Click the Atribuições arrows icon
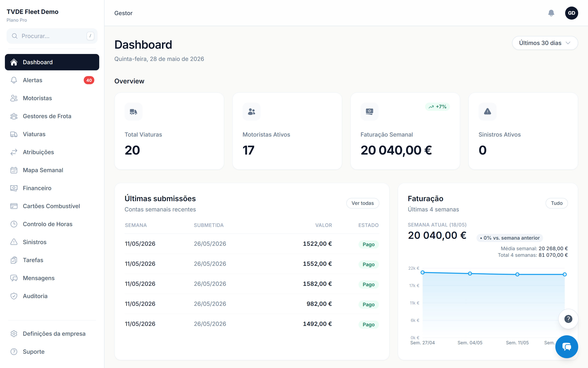This screenshot has width=588, height=368. click(14, 152)
